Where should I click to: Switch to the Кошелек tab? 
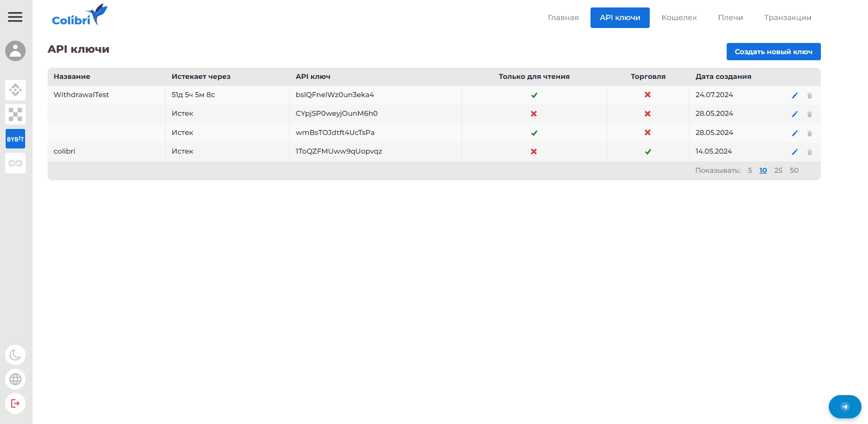pyautogui.click(x=679, y=17)
